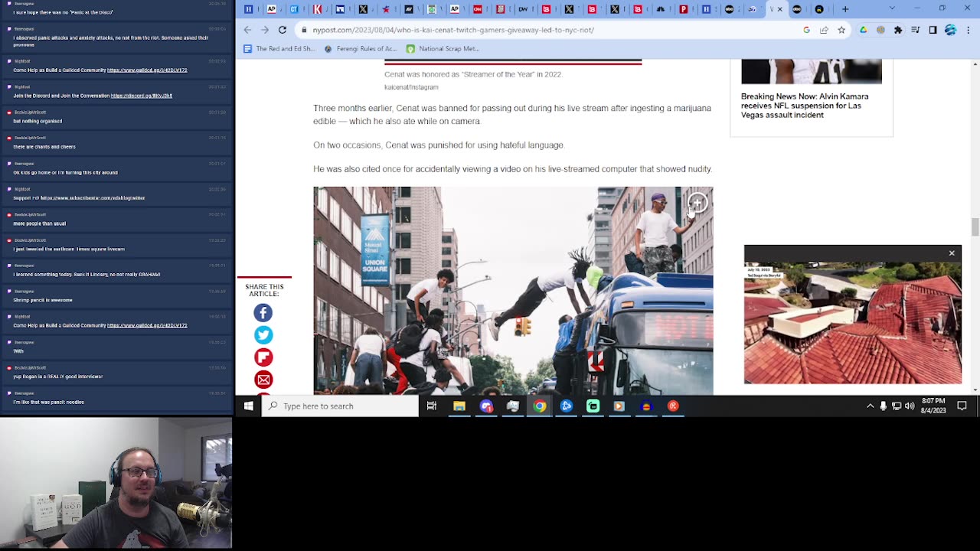Open the clock showing 8:07 PM

pyautogui.click(x=933, y=406)
